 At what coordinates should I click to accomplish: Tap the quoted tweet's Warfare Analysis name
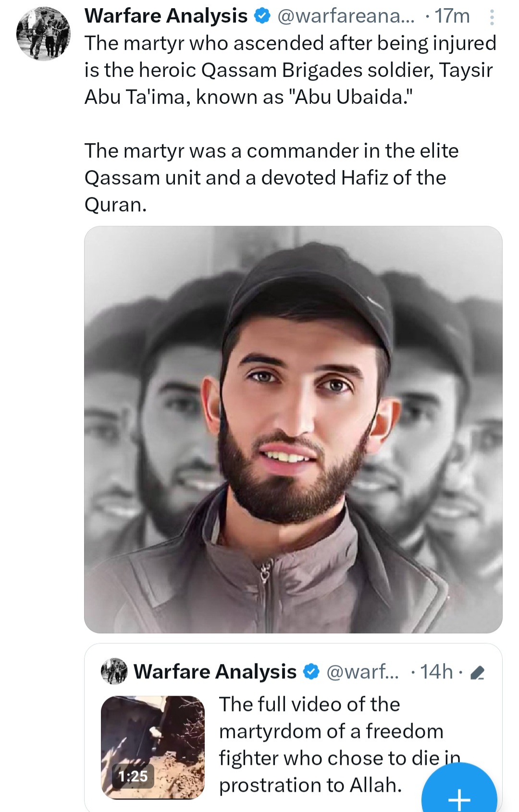click(215, 672)
